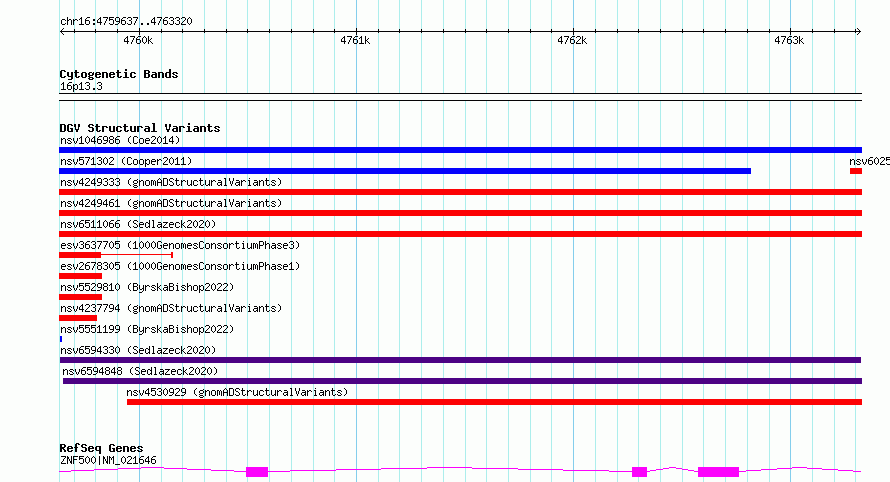Open the nsv6594330 (Sedlazeck2020) purple bar
Image resolution: width=890 pixels, height=482 pixels.
click(460, 360)
